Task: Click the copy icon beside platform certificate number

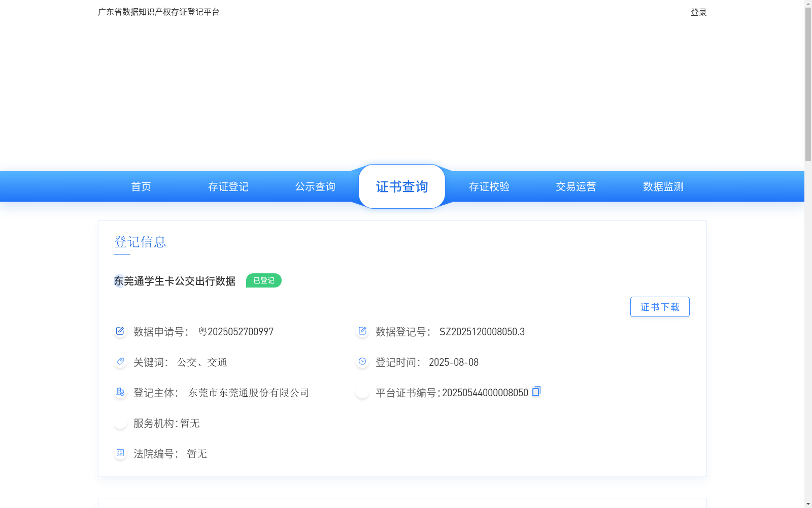Action: pyautogui.click(x=536, y=391)
